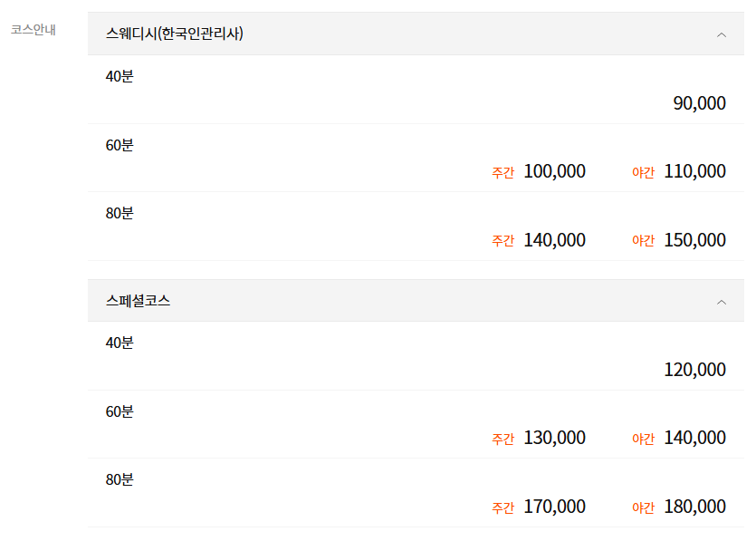Select the 60분 스웨디시 course row
This screenshot has width=756, height=541.
tap(407, 158)
